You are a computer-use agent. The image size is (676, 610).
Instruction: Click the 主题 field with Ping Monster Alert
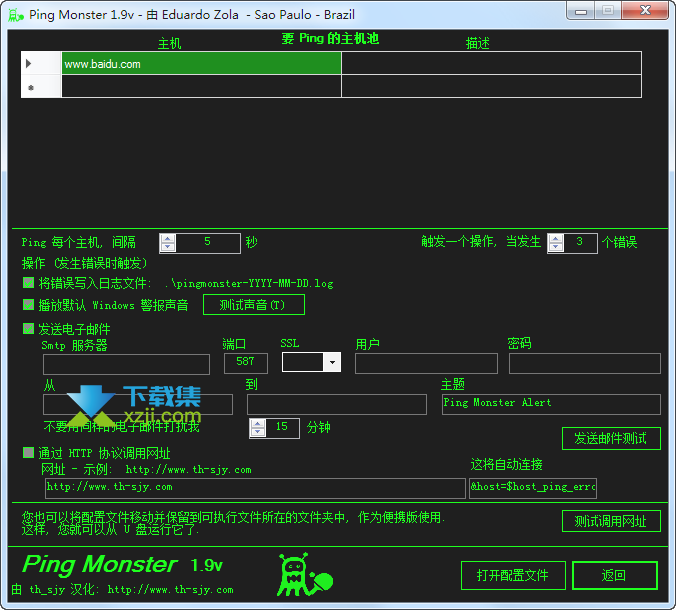551,404
